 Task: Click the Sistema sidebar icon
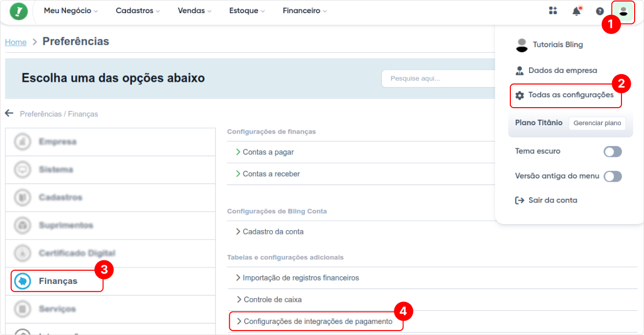point(23,169)
